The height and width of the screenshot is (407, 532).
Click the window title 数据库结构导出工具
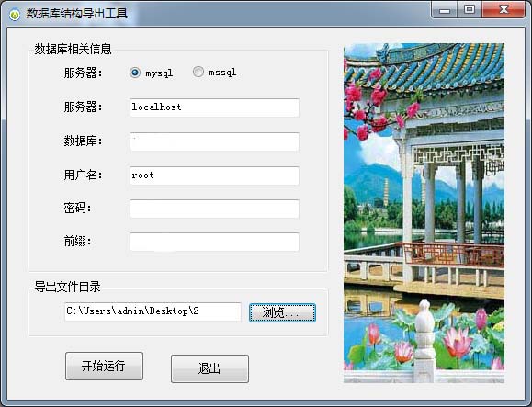pos(76,14)
